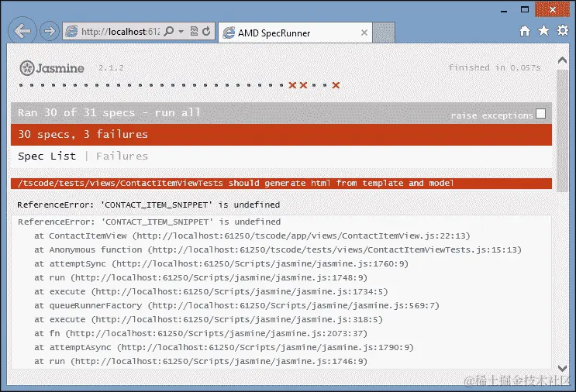Open the ContactItemViewTests failed spec link
This screenshot has height=392, width=576.
pyautogui.click(x=236, y=183)
